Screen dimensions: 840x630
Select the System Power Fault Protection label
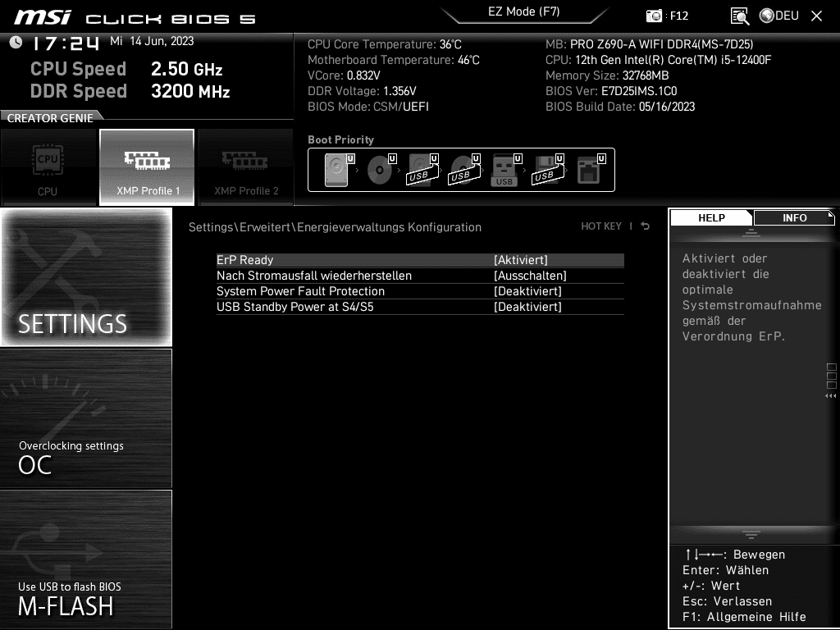(300, 291)
